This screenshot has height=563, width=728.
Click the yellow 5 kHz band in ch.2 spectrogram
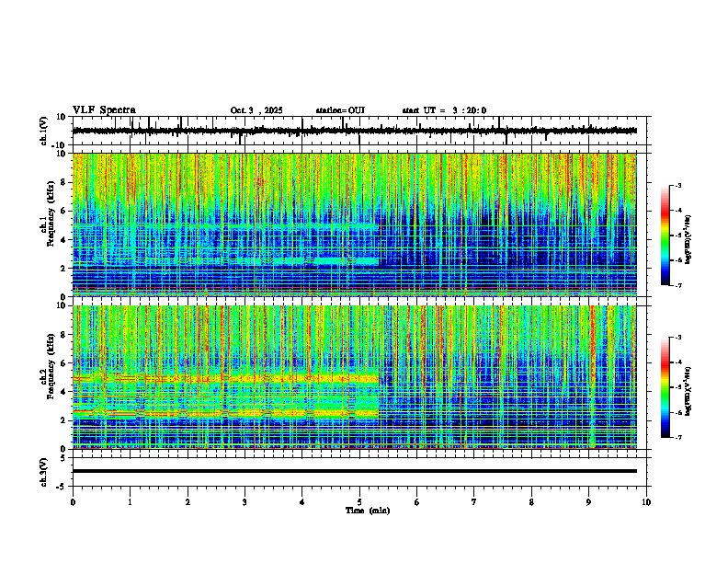(225, 379)
